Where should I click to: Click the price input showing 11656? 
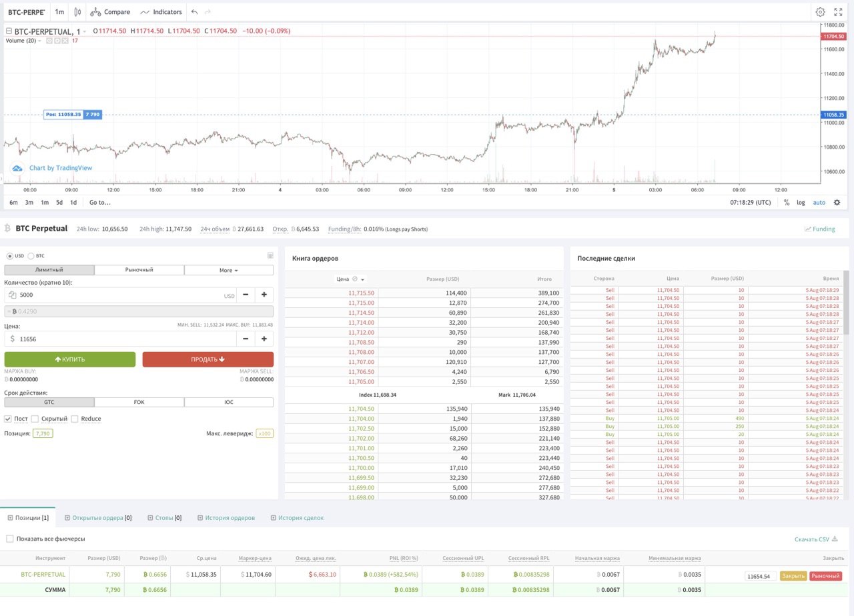[120, 339]
